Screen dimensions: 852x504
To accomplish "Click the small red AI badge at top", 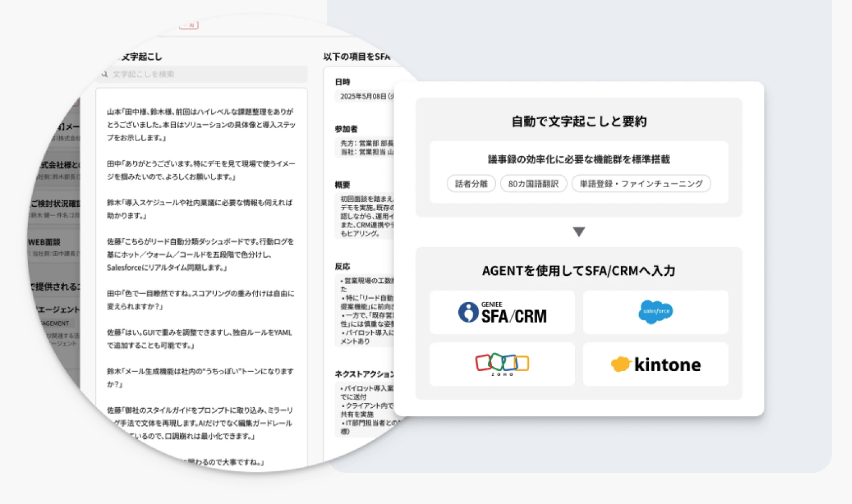I will tap(189, 25).
